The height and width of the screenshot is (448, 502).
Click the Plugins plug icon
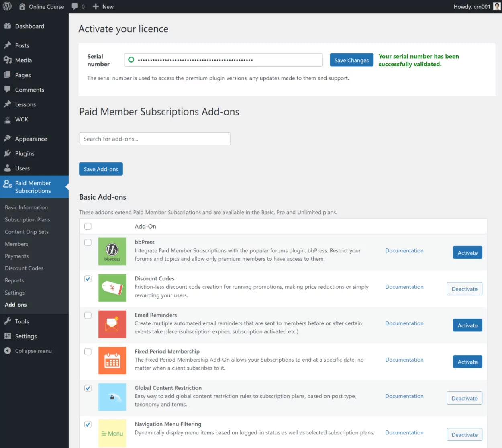click(x=7, y=153)
